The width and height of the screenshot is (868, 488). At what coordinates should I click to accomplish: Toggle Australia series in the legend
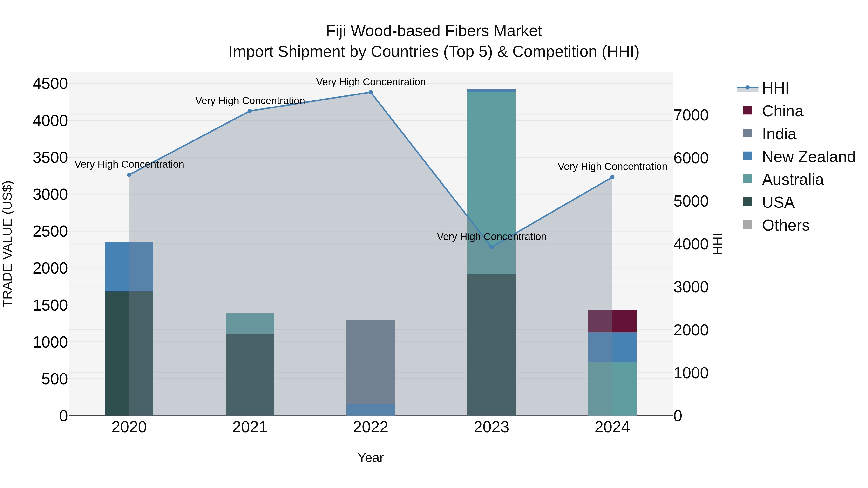tap(783, 180)
